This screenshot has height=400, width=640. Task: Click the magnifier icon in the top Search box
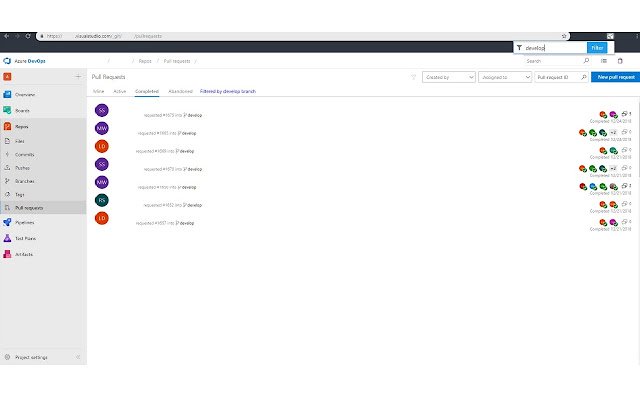pos(587,61)
